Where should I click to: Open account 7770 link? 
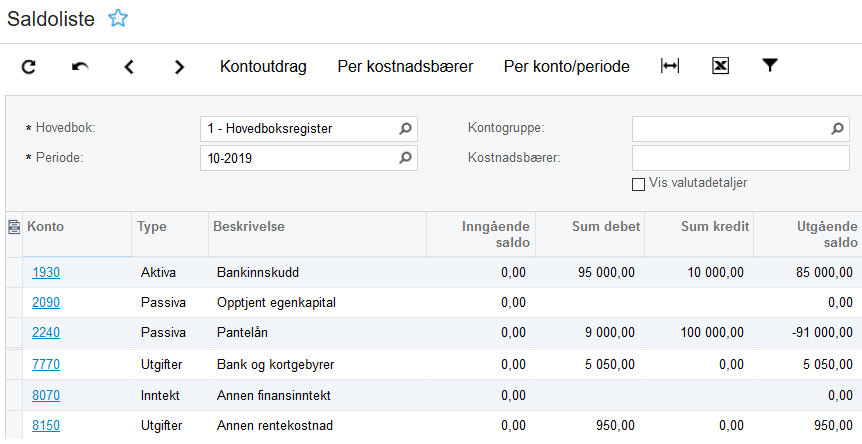tap(45, 364)
